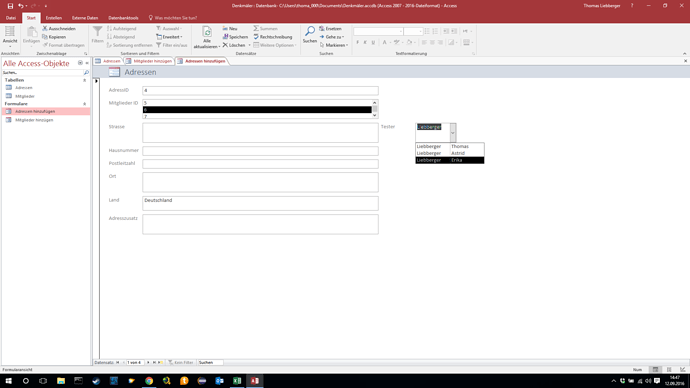Click Alle aktualisieren refresh icon
The width and height of the screenshot is (690, 388).
click(207, 32)
